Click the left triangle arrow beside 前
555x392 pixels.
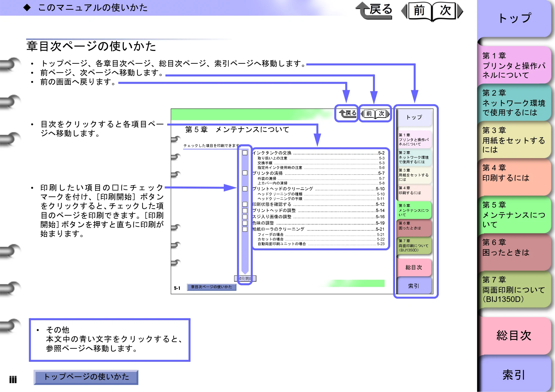pos(404,11)
